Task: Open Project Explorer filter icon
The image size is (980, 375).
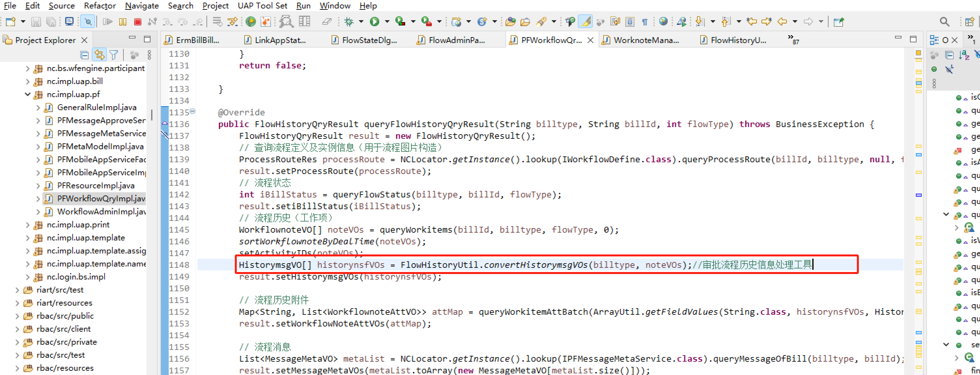Action: [114, 55]
